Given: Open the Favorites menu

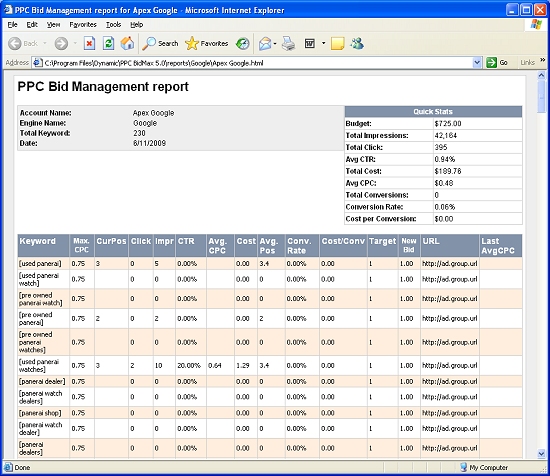Looking at the screenshot, I should [x=83, y=25].
